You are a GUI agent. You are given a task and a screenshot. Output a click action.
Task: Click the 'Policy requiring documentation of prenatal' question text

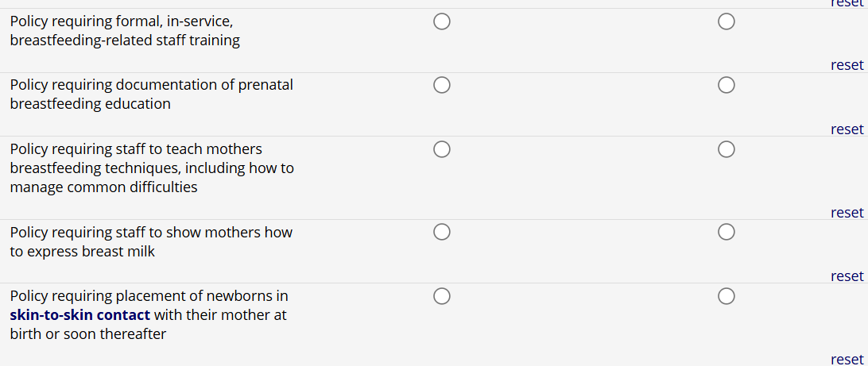pyautogui.click(x=151, y=85)
